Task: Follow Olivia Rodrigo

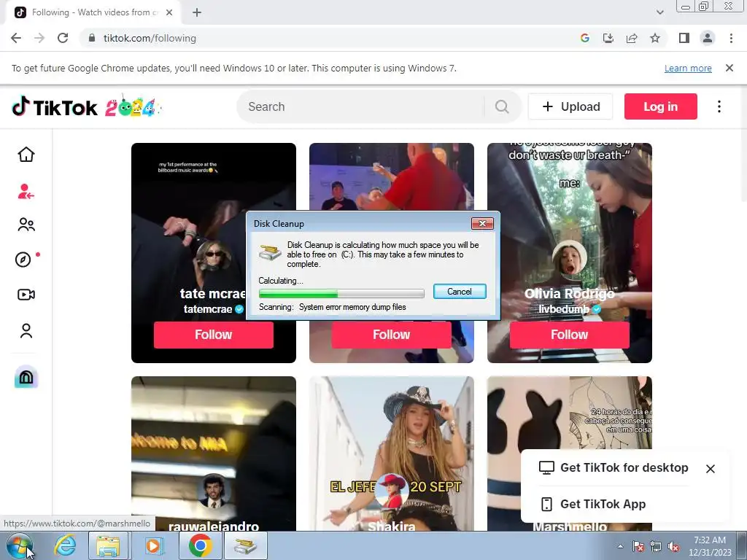Action: (569, 334)
